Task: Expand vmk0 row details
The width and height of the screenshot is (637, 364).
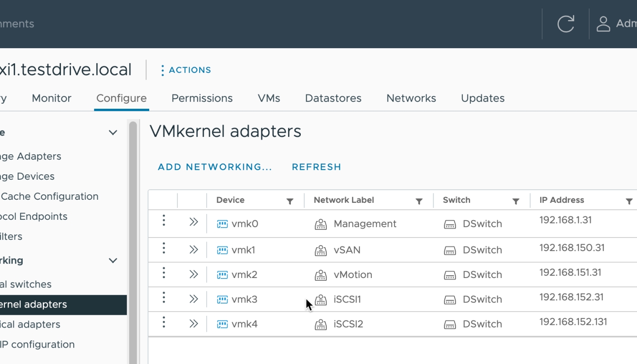Action: click(x=194, y=222)
